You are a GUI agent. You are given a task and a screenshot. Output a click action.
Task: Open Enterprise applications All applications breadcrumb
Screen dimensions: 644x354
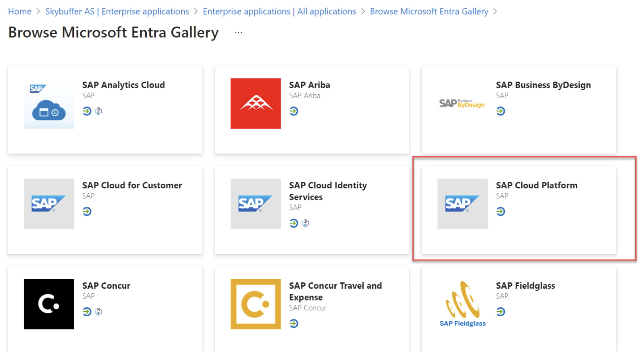(x=279, y=11)
